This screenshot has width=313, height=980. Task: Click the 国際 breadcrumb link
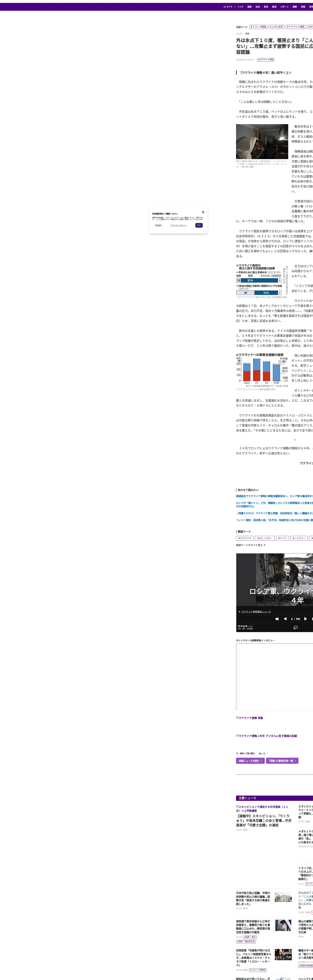(247, 34)
